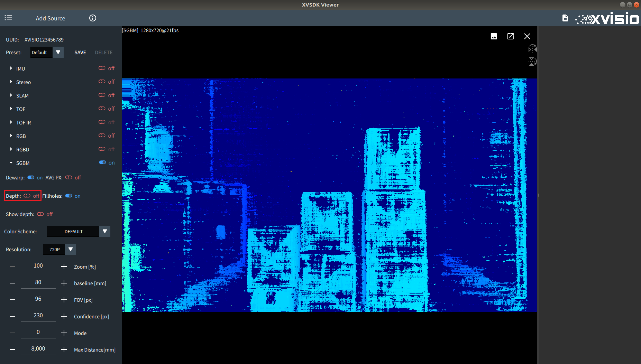Screen dimensions: 641x364
Task: Open the Preset dropdown arrow
Action: (x=58, y=52)
